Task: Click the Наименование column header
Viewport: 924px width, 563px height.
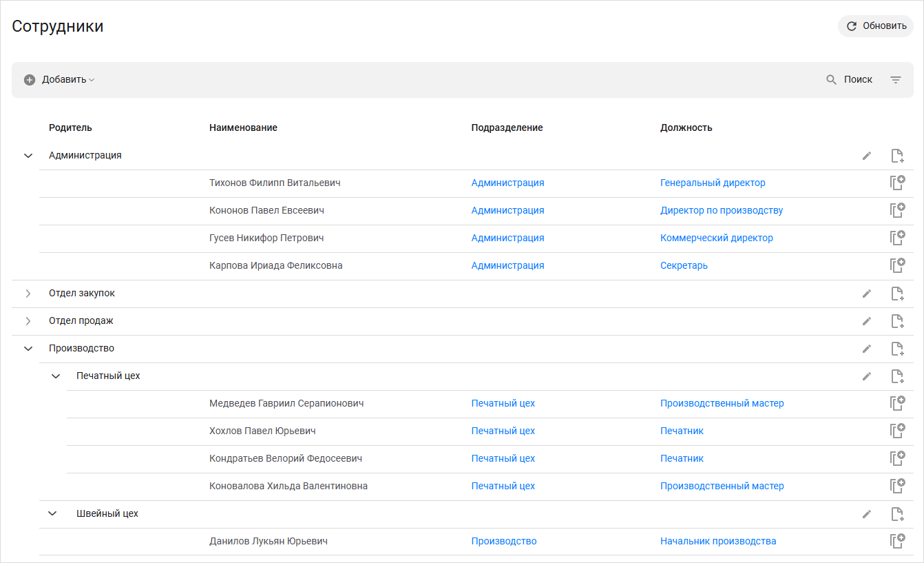Action: pyautogui.click(x=243, y=127)
